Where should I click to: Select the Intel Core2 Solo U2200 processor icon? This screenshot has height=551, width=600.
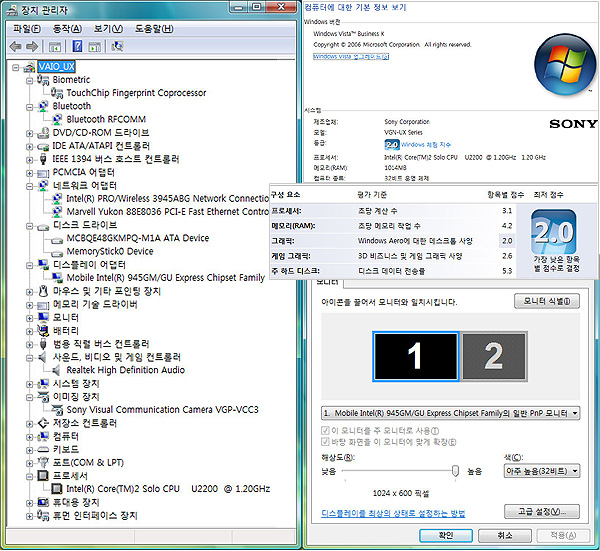57,489
